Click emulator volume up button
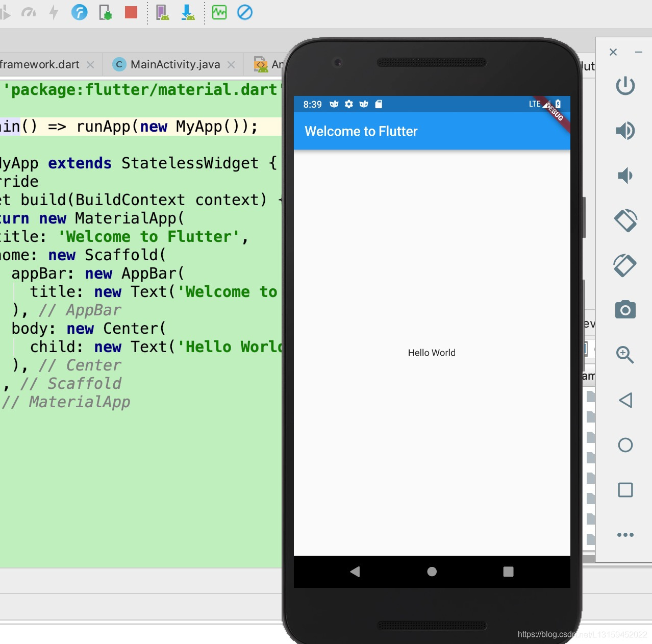Image resolution: width=652 pixels, height=644 pixels. (x=625, y=131)
